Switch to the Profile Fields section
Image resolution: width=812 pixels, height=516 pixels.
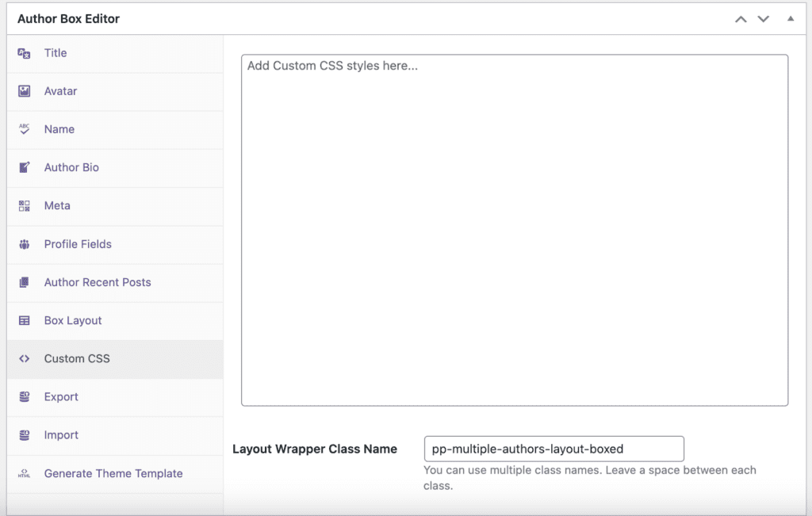pyautogui.click(x=78, y=244)
